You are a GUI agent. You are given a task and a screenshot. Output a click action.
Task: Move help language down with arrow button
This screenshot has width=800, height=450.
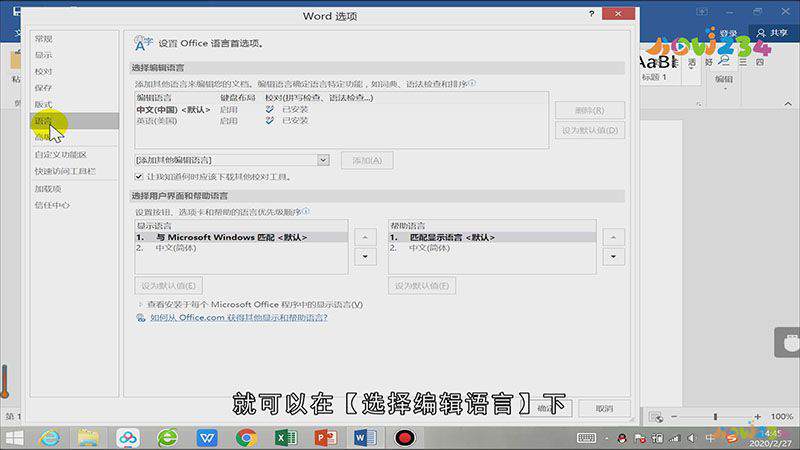(613, 257)
